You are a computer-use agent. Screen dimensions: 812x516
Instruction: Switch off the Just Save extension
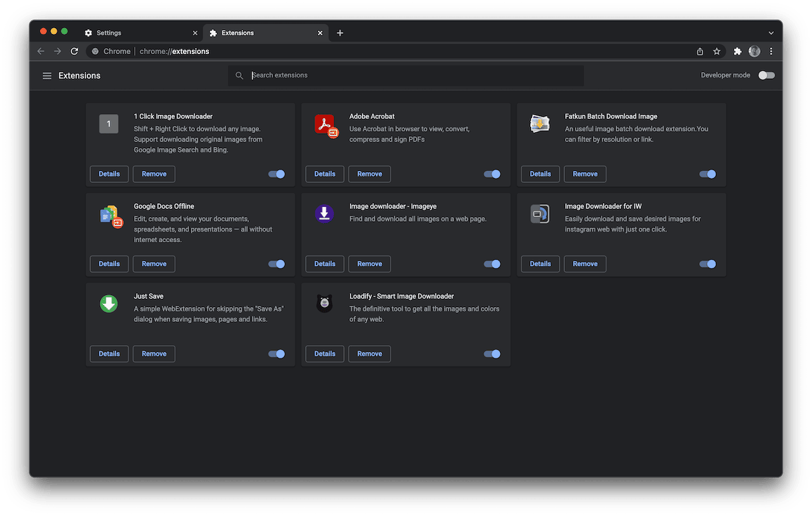[276, 354]
